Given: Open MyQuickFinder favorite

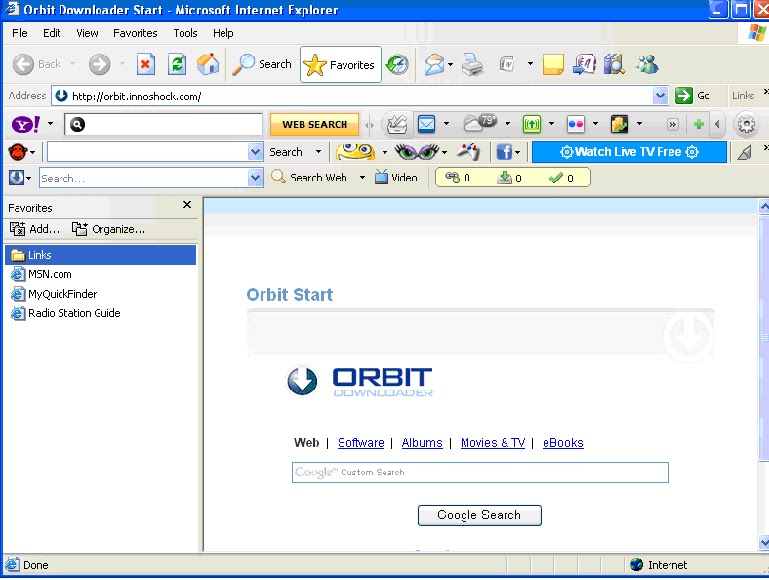Looking at the screenshot, I should tap(54, 294).
